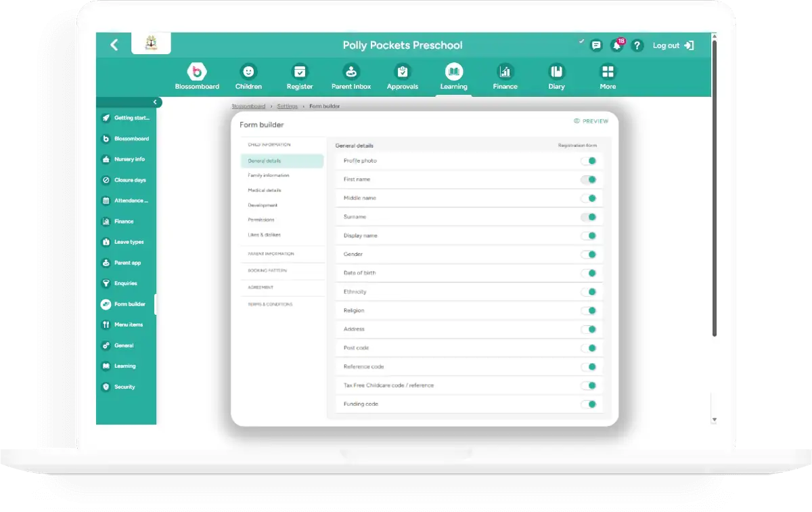The height and width of the screenshot is (512, 812).
Task: Open the Children icon in top navigation
Action: coord(248,72)
